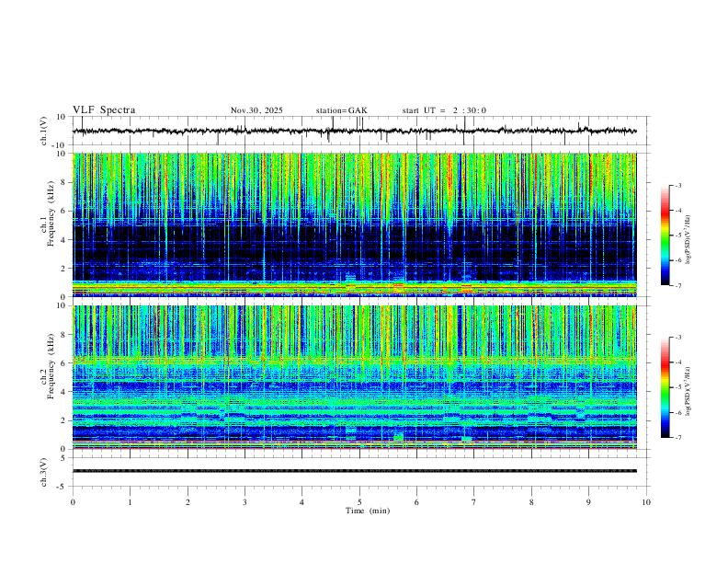Click inside the ch.1 spectrogram panel
728x563 pixels.
pos(355,224)
